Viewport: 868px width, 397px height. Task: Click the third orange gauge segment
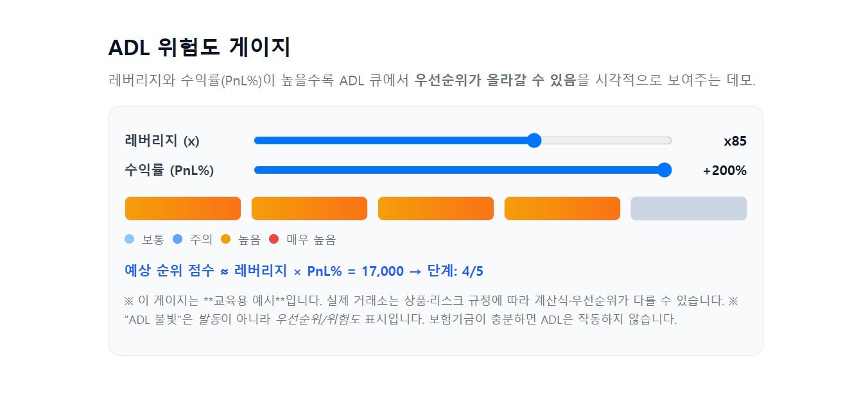pos(435,208)
